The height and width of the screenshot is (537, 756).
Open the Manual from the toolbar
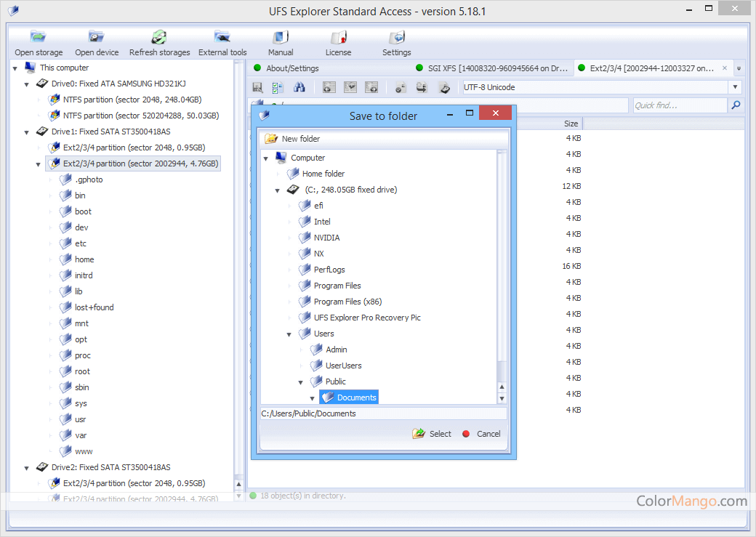[281, 38]
